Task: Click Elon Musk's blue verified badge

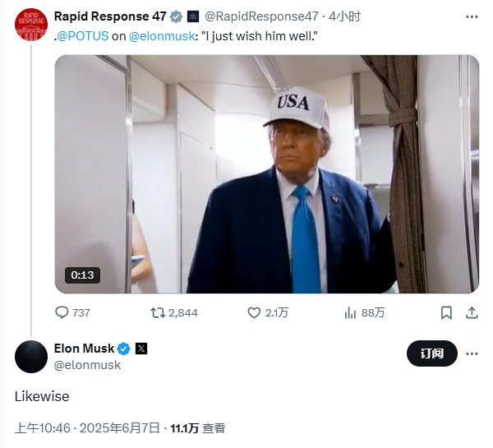Action: coord(123,349)
